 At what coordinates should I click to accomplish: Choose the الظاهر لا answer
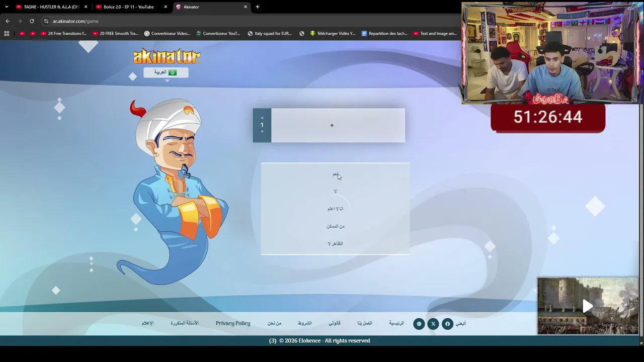[335, 243]
